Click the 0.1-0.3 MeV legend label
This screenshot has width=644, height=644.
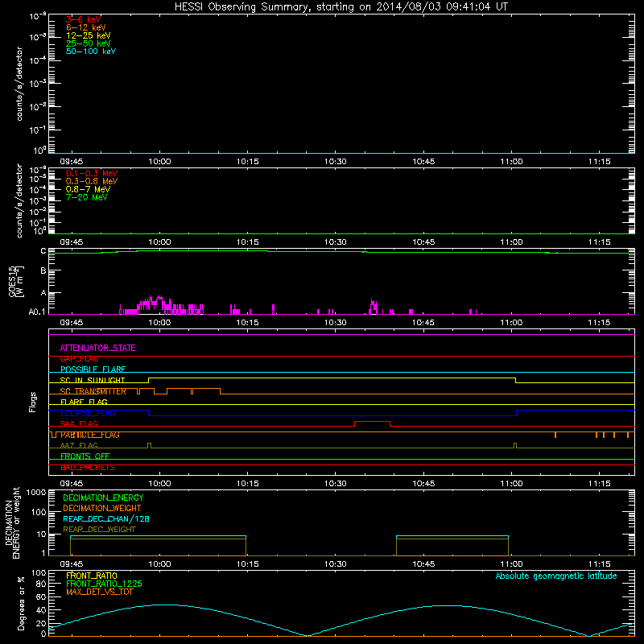(x=92, y=173)
